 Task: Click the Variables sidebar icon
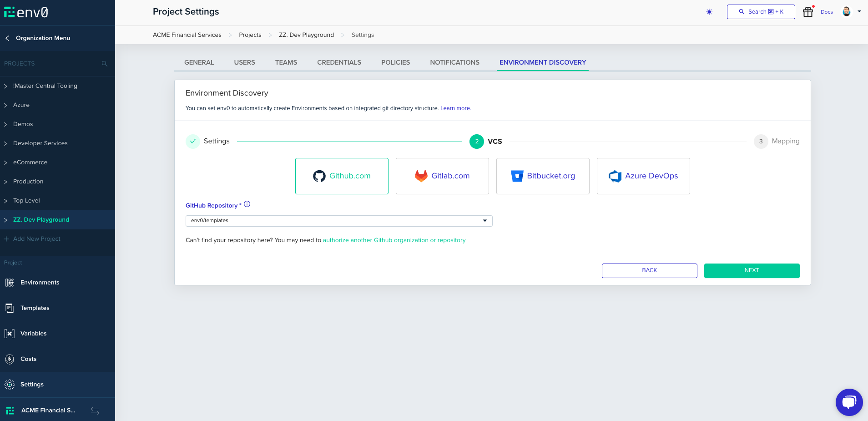point(10,334)
